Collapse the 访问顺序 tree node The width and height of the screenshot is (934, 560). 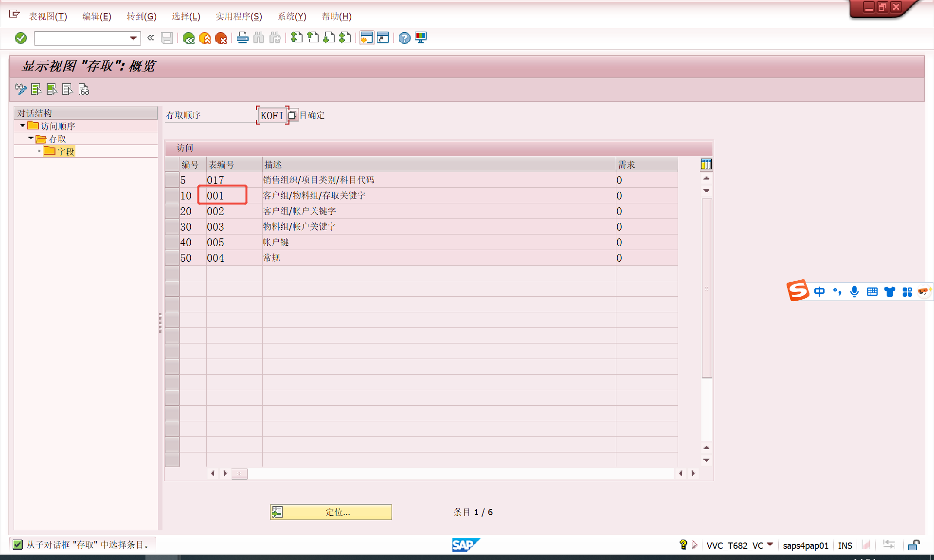(22, 126)
